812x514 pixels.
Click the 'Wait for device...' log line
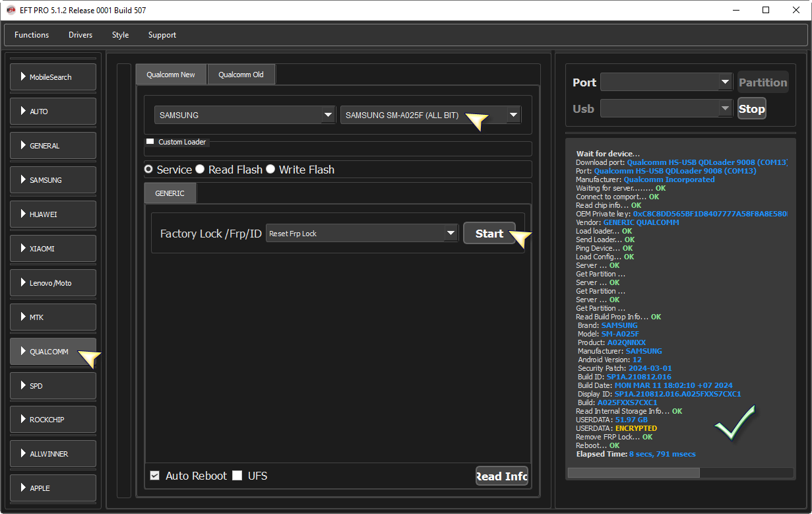[x=608, y=154]
